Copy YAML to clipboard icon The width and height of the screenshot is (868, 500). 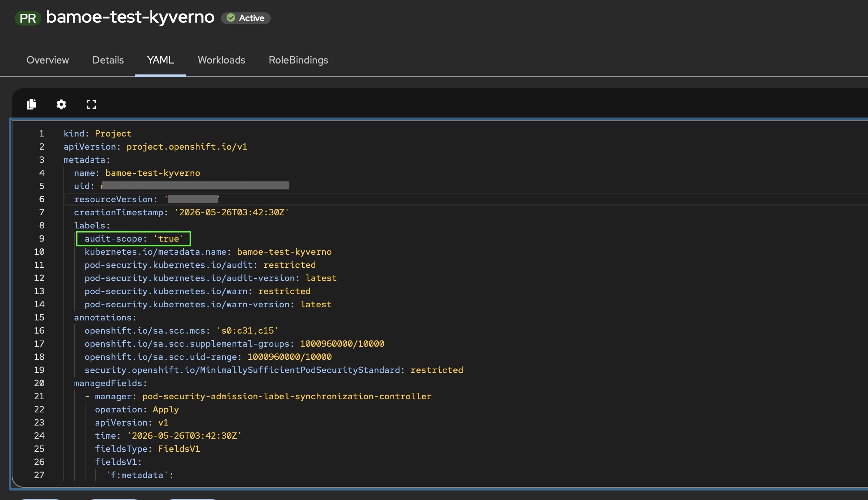[x=31, y=104]
